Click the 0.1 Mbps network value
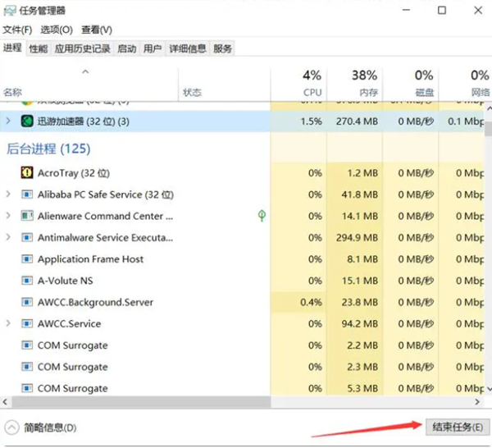The width and height of the screenshot is (492, 448). pos(466,121)
